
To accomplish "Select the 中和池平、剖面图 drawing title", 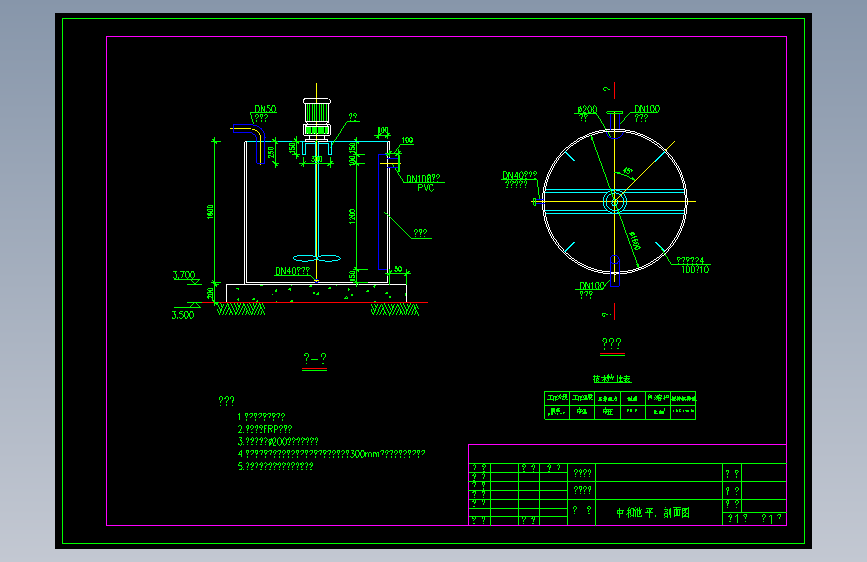I will [653, 513].
